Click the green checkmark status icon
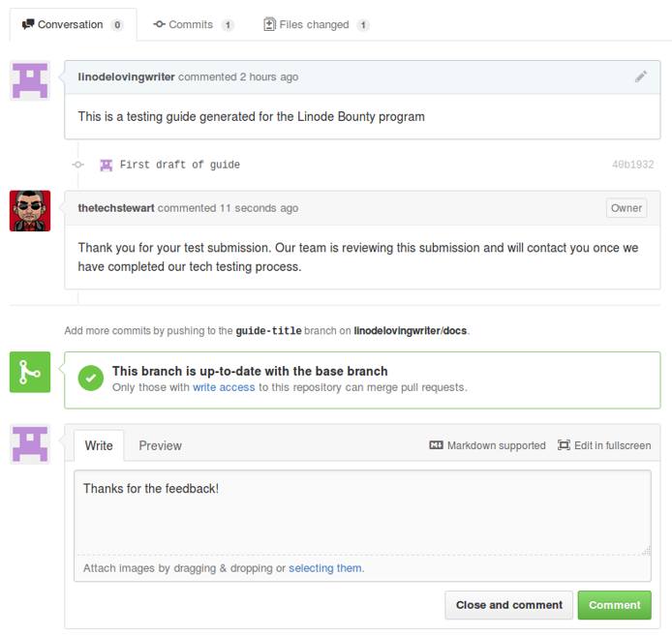 90,379
